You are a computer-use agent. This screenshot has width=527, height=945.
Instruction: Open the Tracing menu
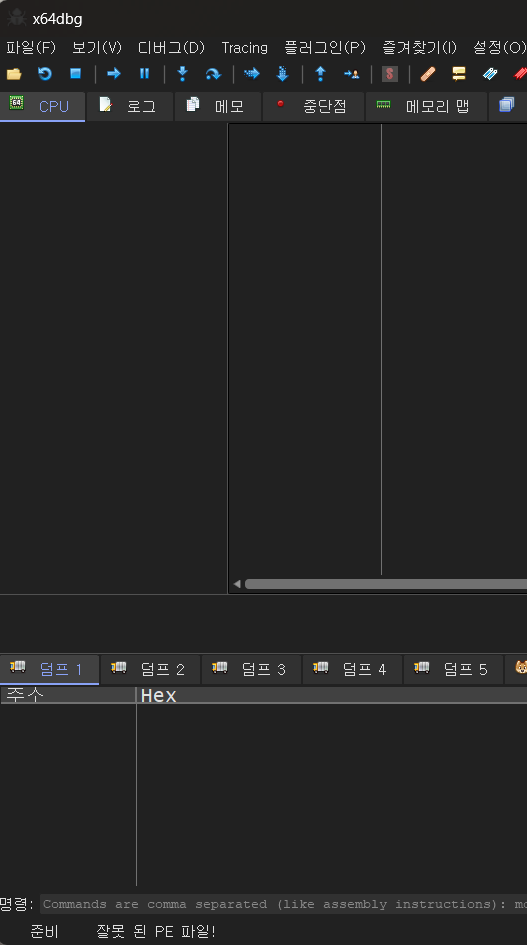(244, 48)
